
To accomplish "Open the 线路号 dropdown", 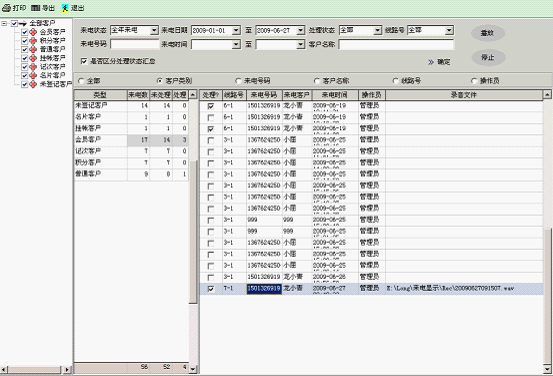I will coord(449,31).
